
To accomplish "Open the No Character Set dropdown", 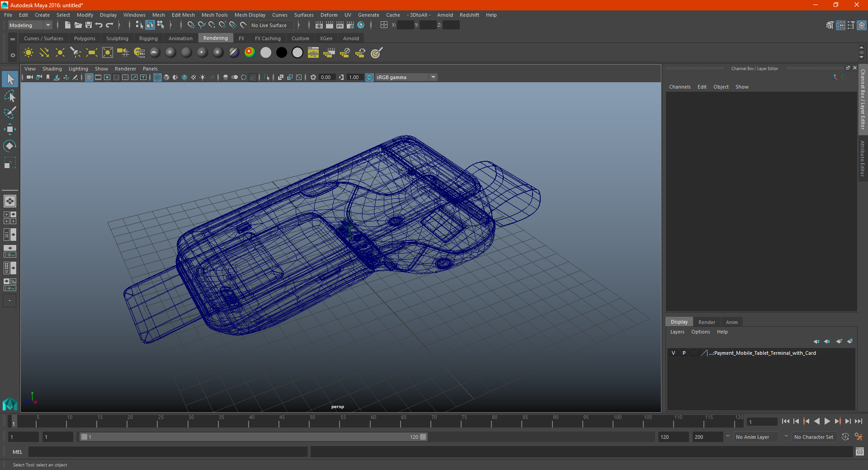I will pos(814,437).
